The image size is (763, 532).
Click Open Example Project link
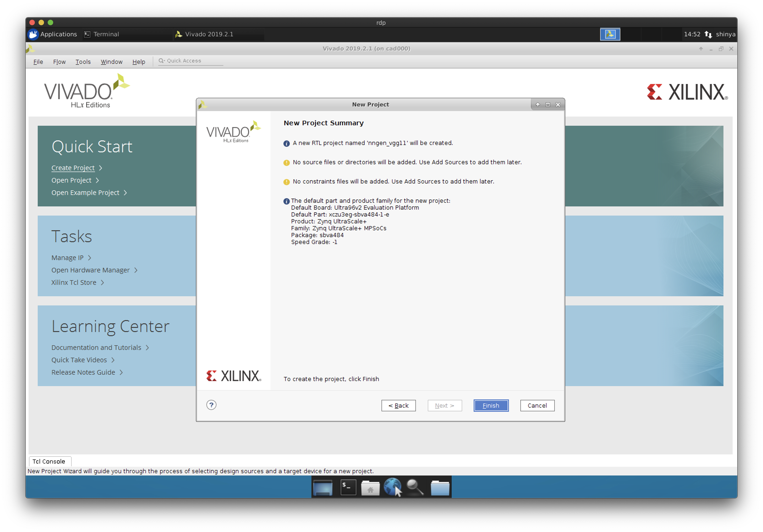[x=86, y=192]
